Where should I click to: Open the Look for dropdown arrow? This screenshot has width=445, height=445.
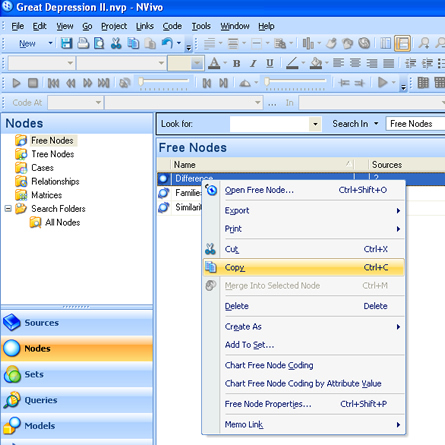[x=315, y=124]
